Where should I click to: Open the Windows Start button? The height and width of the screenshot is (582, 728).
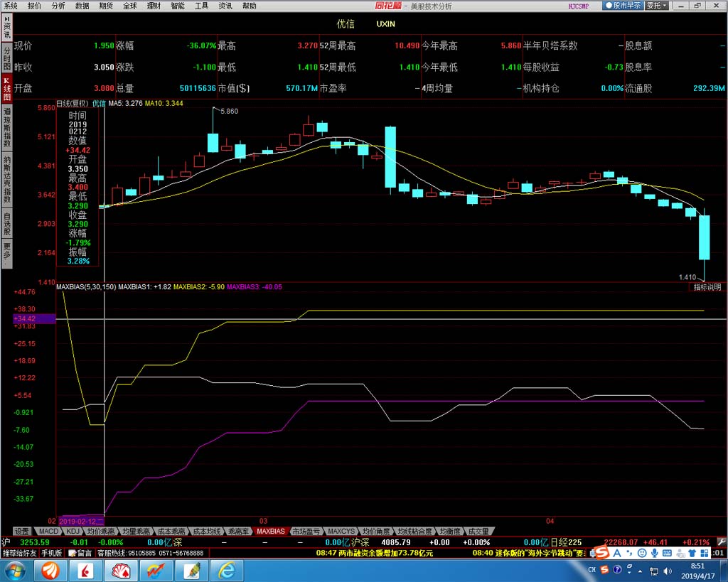click(x=16, y=571)
